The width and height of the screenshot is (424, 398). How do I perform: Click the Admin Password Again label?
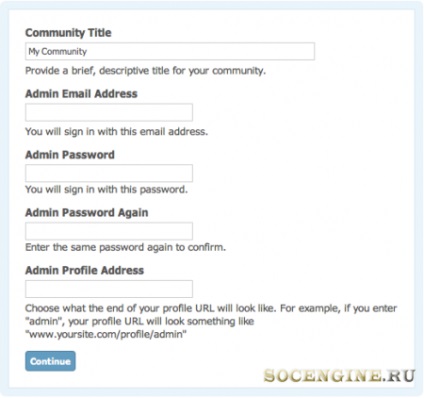87,213
